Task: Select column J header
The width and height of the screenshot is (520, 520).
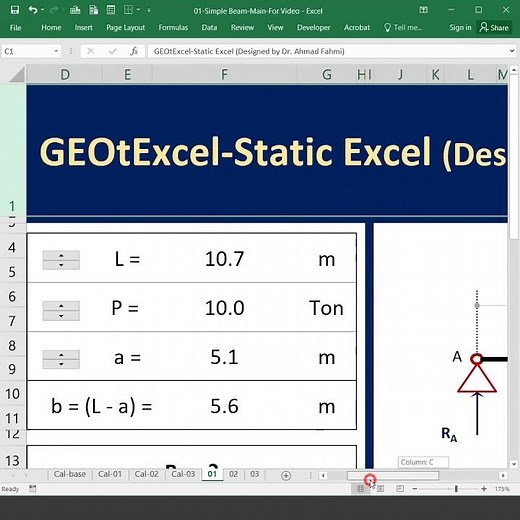Action: pos(400,74)
